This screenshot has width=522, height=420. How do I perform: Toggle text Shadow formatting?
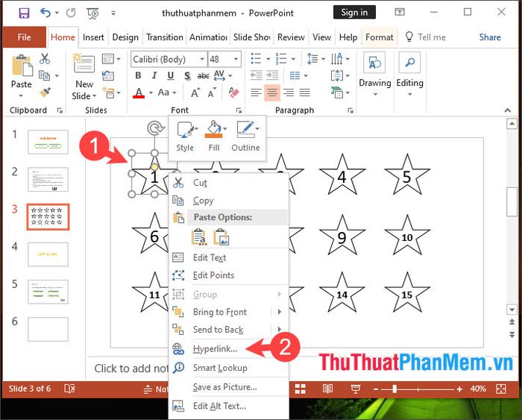click(187, 76)
